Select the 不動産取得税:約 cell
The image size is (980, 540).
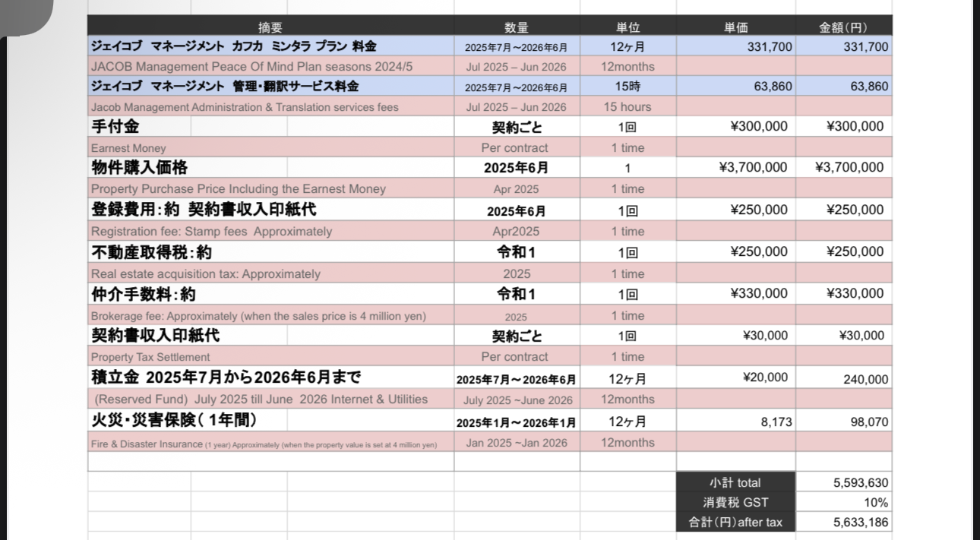[270, 251]
